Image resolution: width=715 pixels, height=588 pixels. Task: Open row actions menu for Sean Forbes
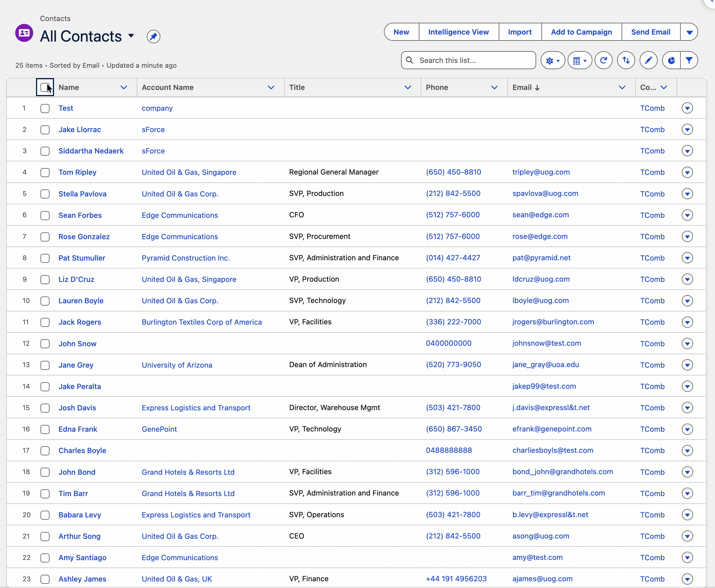pos(687,215)
